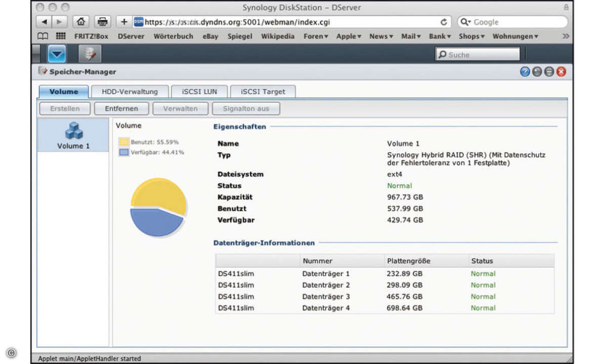Open the HDD-Verwaltung tab
The height and width of the screenshot is (364, 607).
tap(129, 92)
